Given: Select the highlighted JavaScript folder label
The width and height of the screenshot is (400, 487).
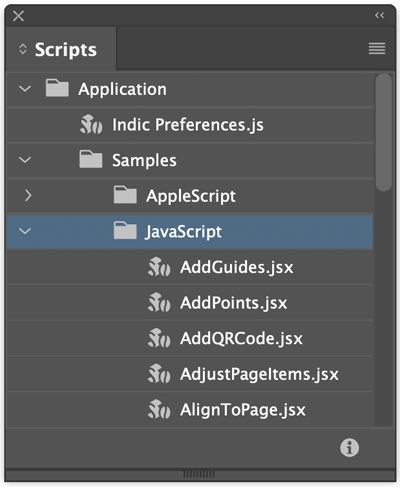Looking at the screenshot, I should coord(184,232).
